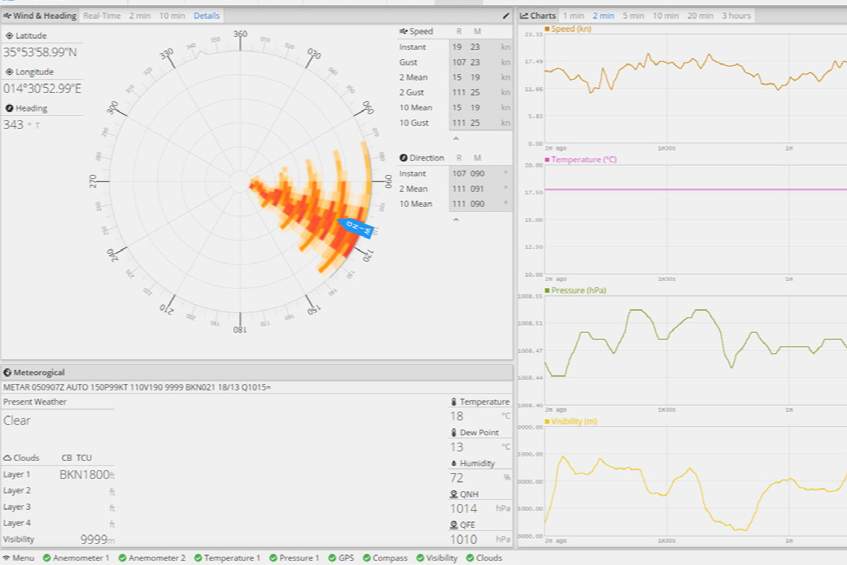Click the METAR report text line
The height and width of the screenshot is (565, 847).
pos(137,386)
